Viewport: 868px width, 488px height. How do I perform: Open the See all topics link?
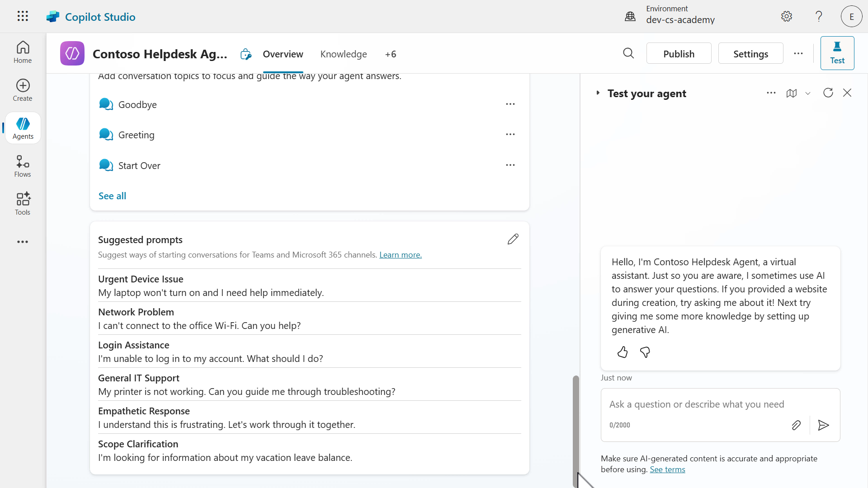[x=112, y=196]
